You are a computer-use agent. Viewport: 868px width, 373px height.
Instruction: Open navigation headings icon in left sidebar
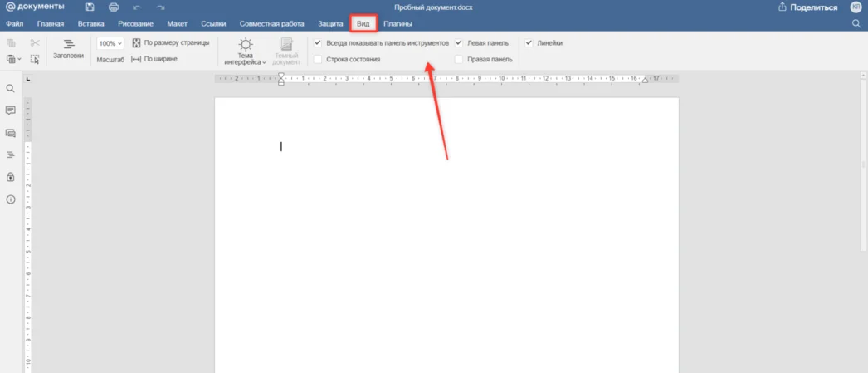pyautogui.click(x=10, y=155)
